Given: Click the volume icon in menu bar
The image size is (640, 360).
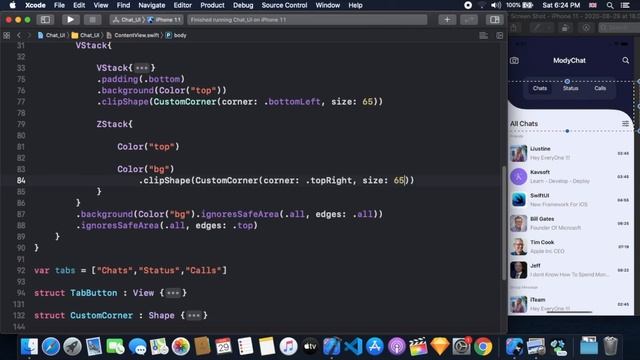Looking at the screenshot, I should click(x=496, y=5).
